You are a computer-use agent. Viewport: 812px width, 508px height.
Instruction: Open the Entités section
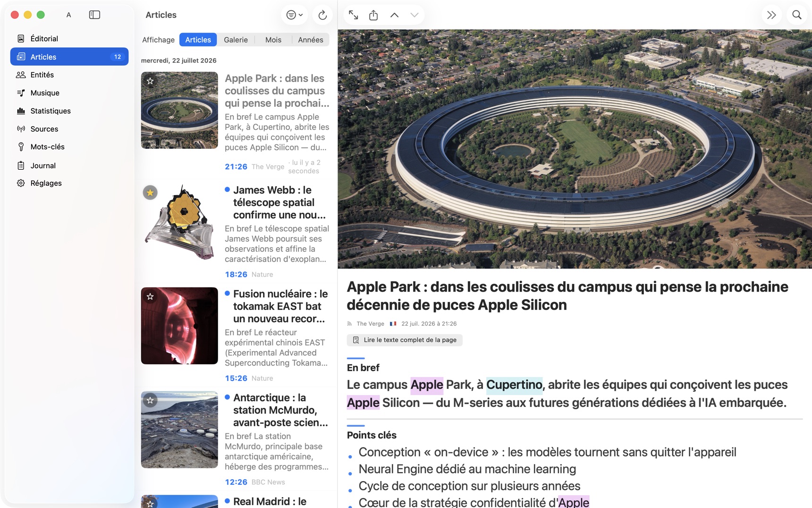[69, 75]
